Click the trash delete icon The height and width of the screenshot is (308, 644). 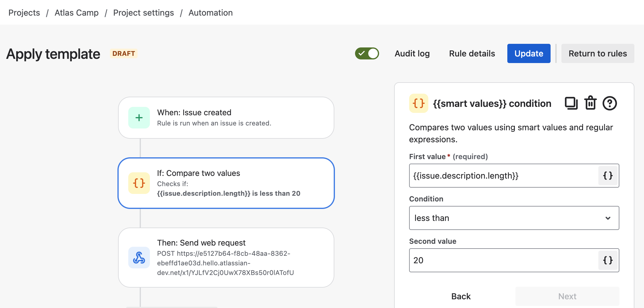[590, 103]
